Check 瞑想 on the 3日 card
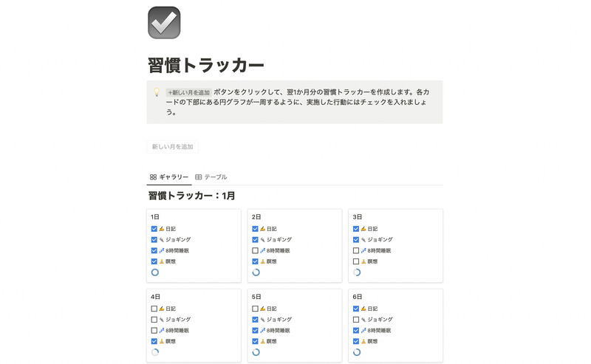Screen dimensions: 591x364 (x=356, y=261)
